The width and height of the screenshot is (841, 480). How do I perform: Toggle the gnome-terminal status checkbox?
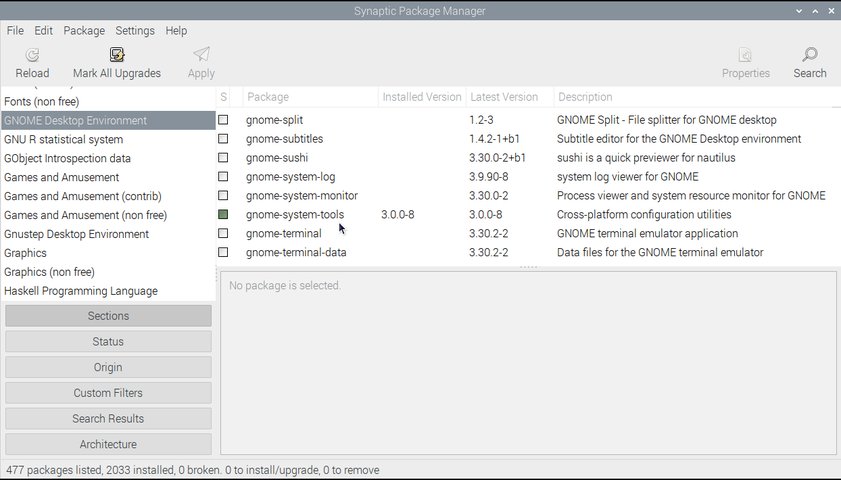coord(223,233)
